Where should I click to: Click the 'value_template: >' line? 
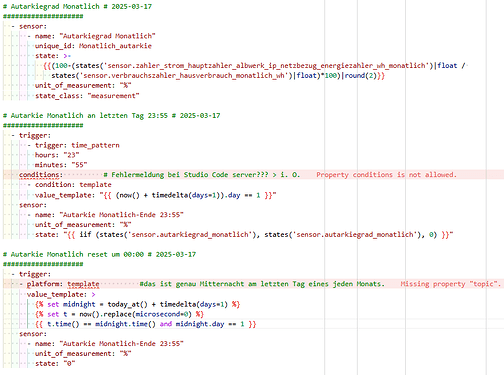(x=61, y=295)
